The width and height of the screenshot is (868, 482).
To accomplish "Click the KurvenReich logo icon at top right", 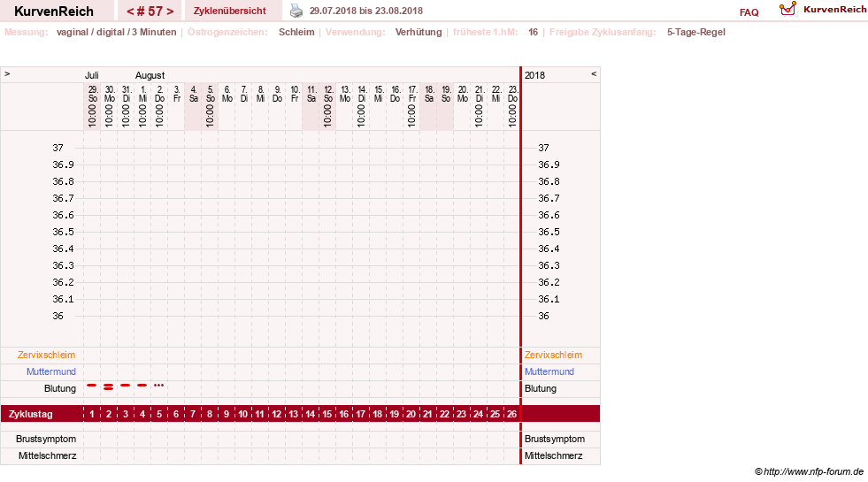I will click(x=787, y=9).
